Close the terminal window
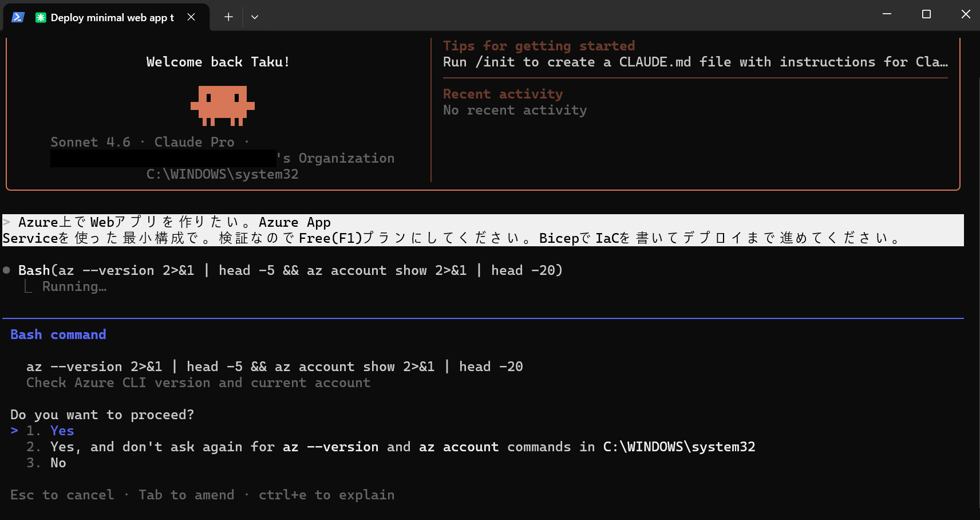The width and height of the screenshot is (980, 520). click(966, 14)
